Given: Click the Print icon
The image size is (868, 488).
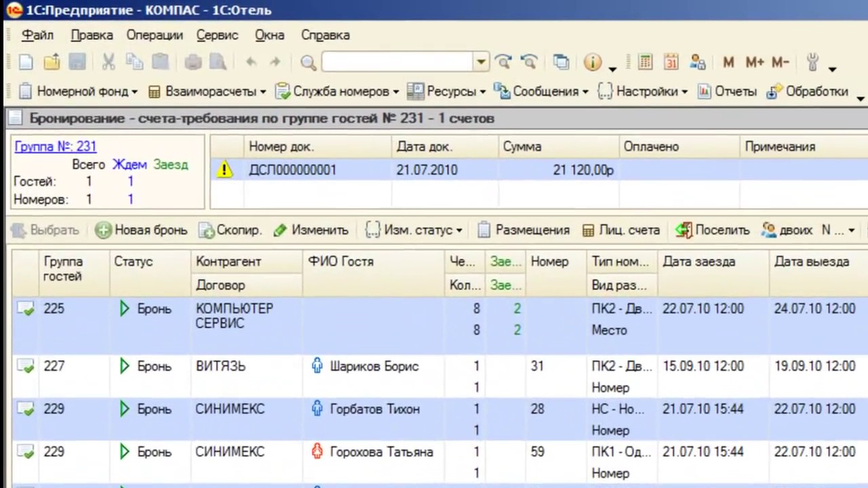Looking at the screenshot, I should [193, 62].
